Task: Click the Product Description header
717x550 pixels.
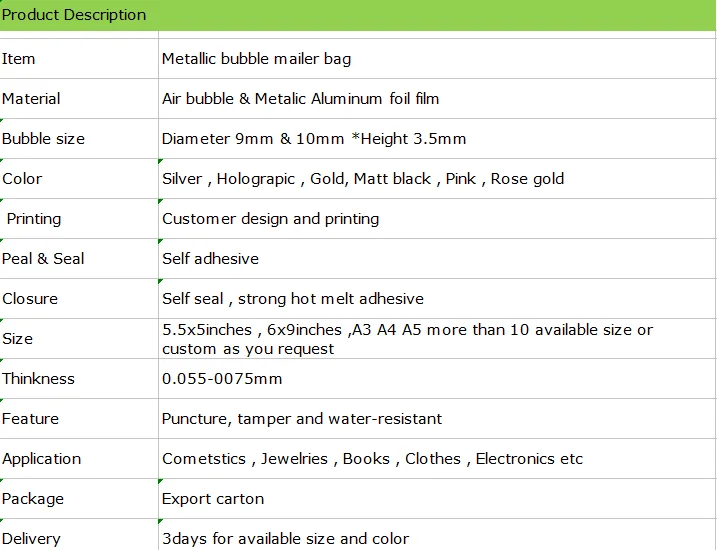Action: [x=74, y=15]
